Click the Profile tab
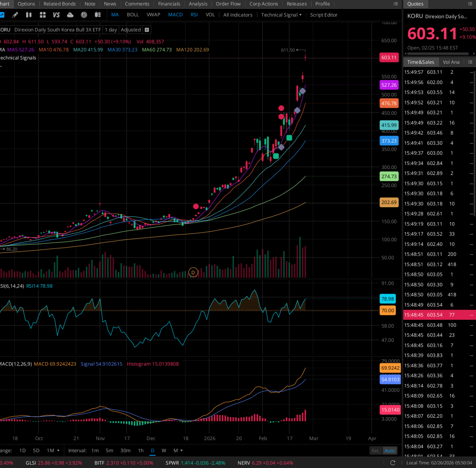The height and width of the screenshot is (468, 476). [x=323, y=4]
